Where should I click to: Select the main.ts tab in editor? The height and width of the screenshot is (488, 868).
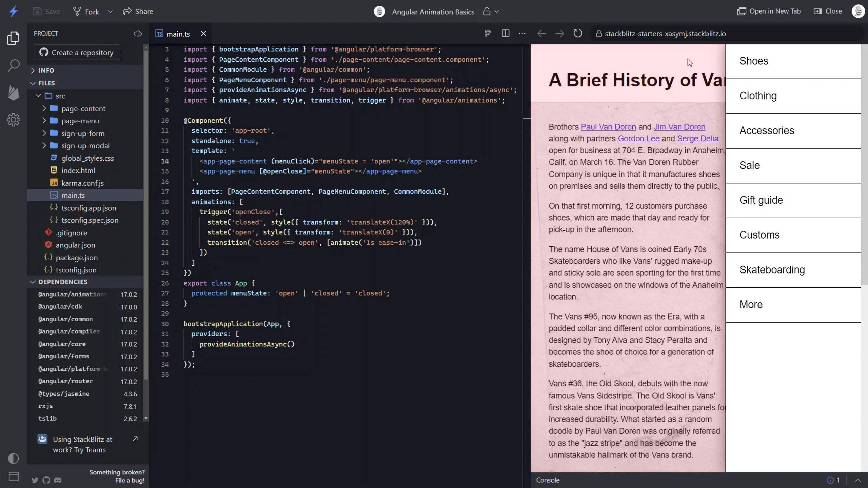click(178, 33)
